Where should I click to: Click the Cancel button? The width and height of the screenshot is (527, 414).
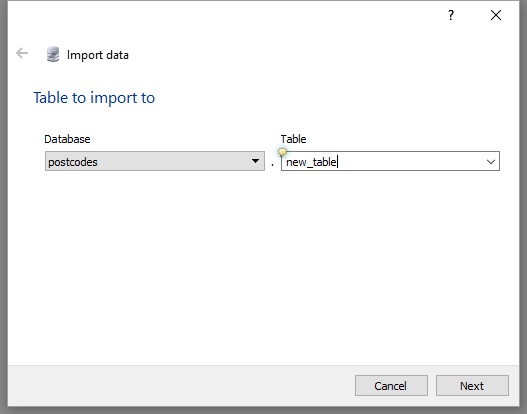(391, 386)
